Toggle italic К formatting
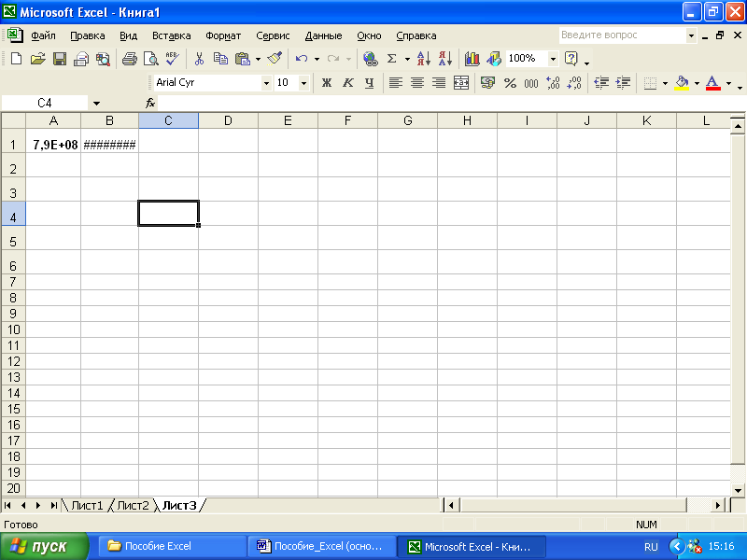 point(347,83)
